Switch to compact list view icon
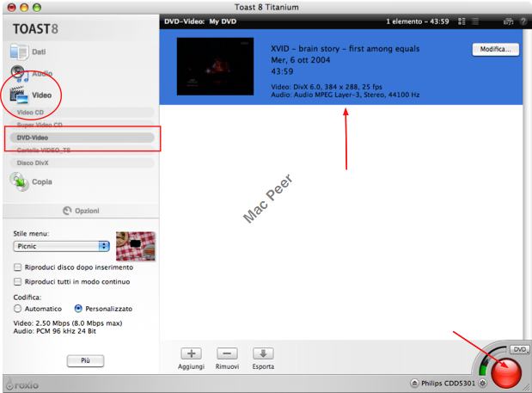The image size is (532, 393). click(x=475, y=21)
